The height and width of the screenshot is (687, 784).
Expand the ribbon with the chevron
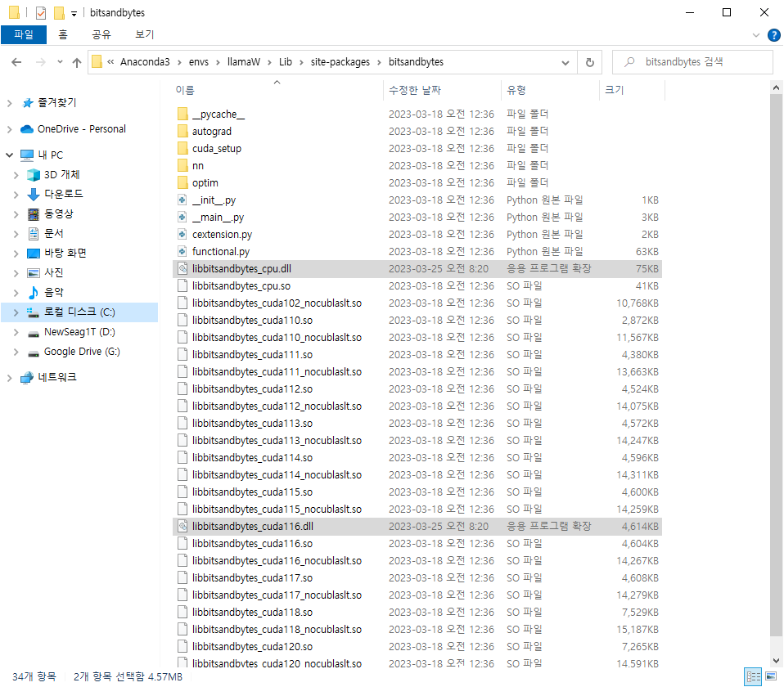point(755,35)
